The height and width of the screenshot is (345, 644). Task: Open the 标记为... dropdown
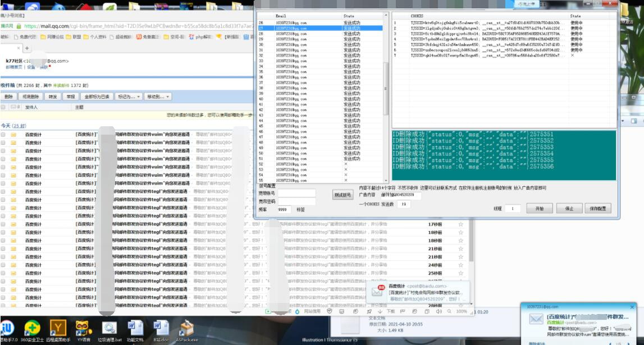129,96
